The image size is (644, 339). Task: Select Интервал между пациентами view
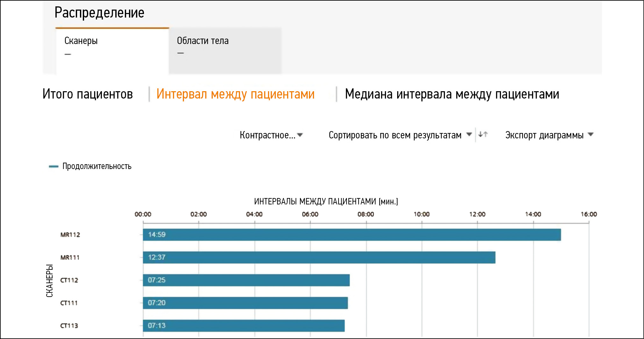click(x=235, y=94)
